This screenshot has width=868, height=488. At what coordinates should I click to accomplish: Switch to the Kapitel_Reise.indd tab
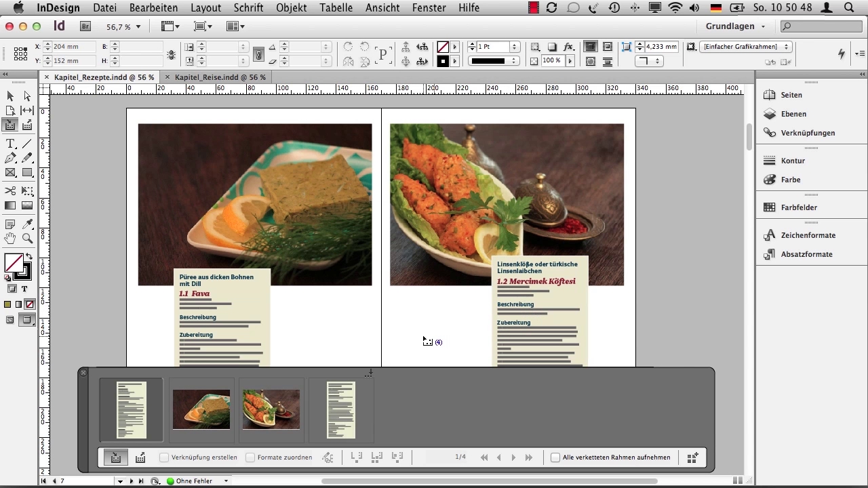(x=220, y=77)
